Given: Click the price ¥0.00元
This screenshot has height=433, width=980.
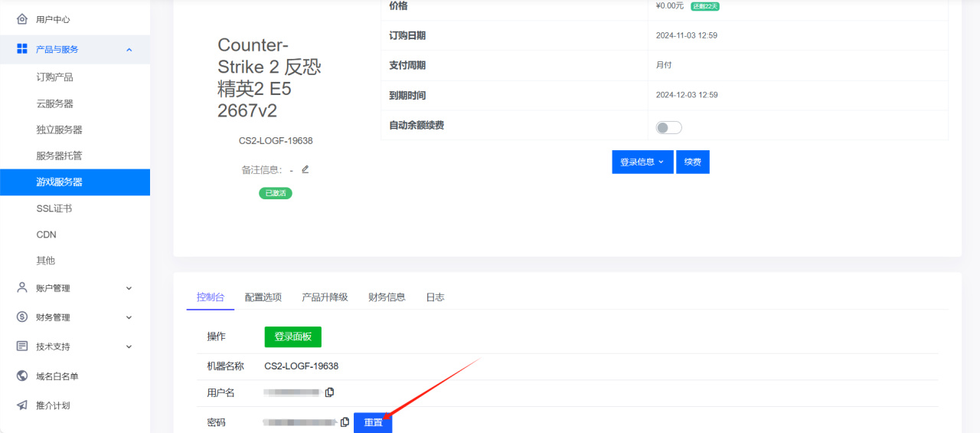Looking at the screenshot, I should pyautogui.click(x=670, y=5).
